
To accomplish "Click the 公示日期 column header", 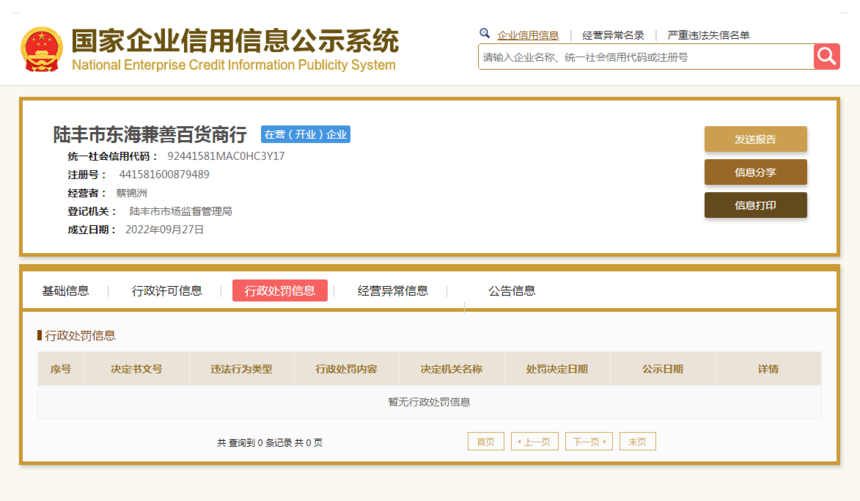I will pyautogui.click(x=663, y=369).
